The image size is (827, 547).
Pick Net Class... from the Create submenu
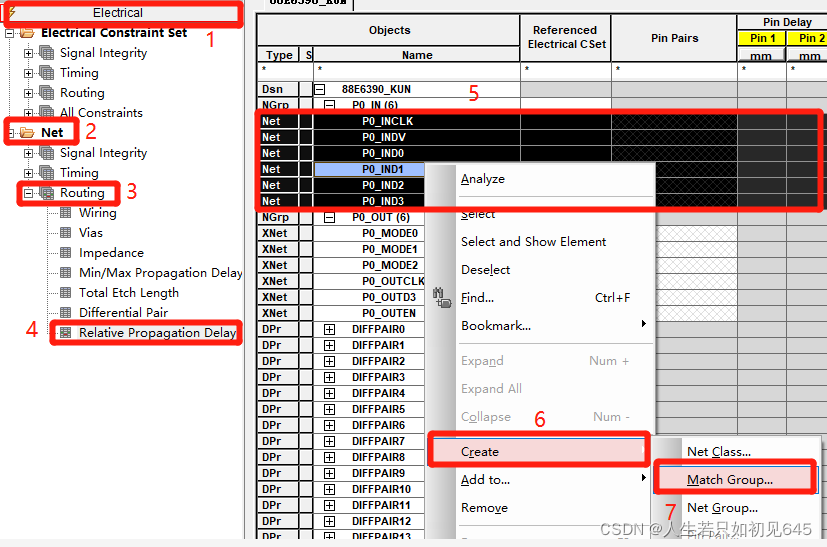pos(718,452)
